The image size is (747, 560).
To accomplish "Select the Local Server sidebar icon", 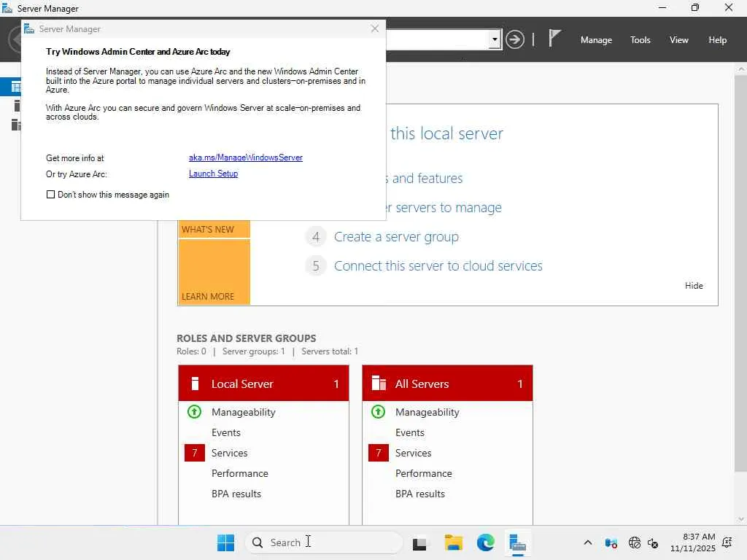I will [x=18, y=106].
